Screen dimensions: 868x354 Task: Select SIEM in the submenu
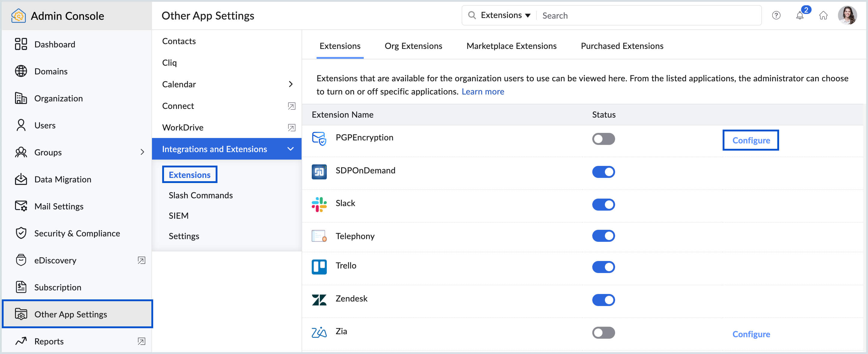(x=178, y=215)
